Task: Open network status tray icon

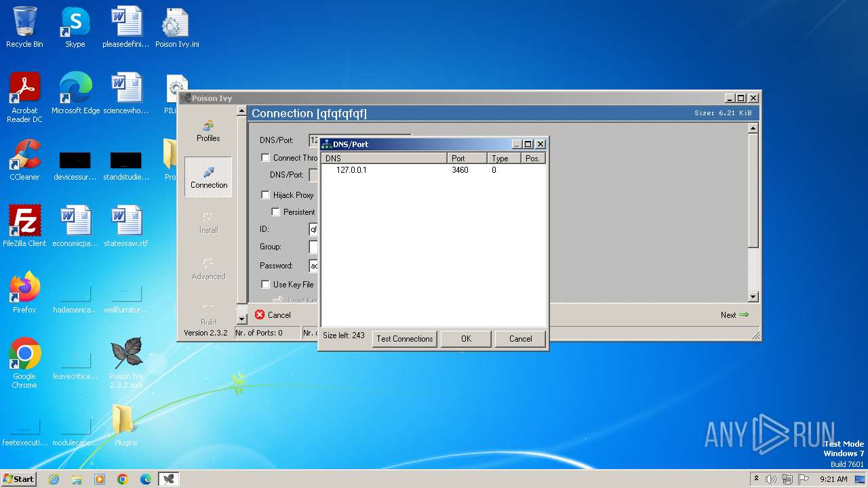Action: point(787,479)
